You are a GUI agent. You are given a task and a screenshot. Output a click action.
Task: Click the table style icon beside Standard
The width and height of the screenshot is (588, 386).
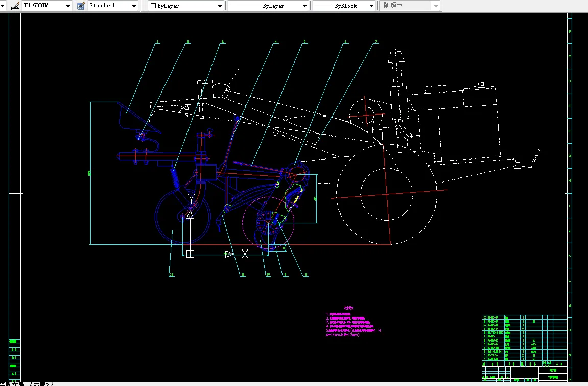81,6
